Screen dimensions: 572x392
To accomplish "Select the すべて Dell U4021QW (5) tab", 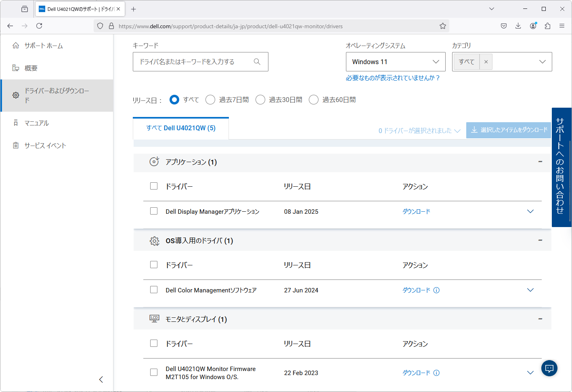I will [x=181, y=128].
